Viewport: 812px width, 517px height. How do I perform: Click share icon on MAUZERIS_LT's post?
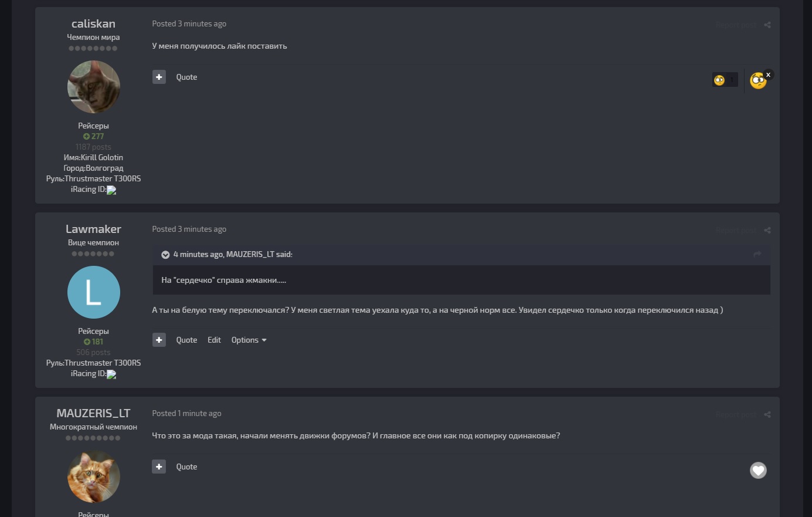point(767,414)
